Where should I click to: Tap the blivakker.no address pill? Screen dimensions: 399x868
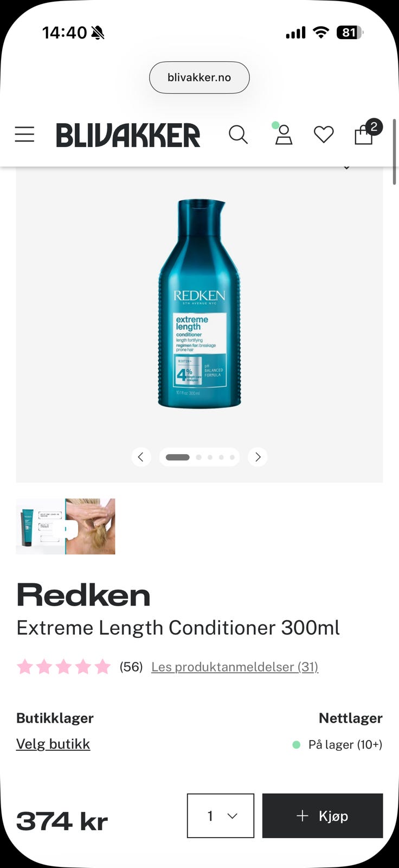click(200, 78)
